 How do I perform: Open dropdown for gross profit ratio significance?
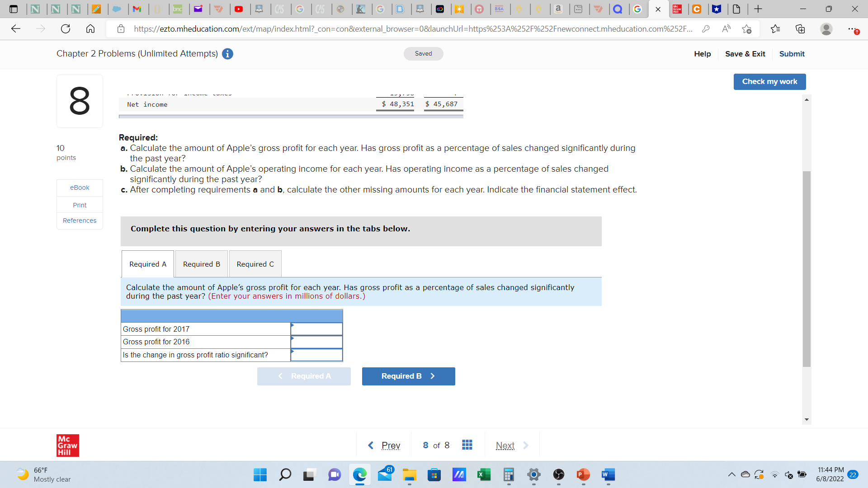point(316,355)
